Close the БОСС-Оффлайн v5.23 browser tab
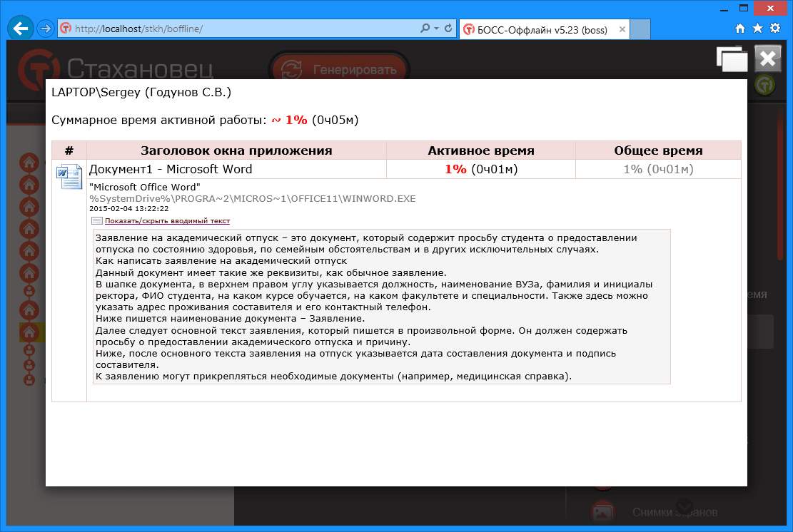Image resolution: width=793 pixels, height=532 pixels. (622, 29)
